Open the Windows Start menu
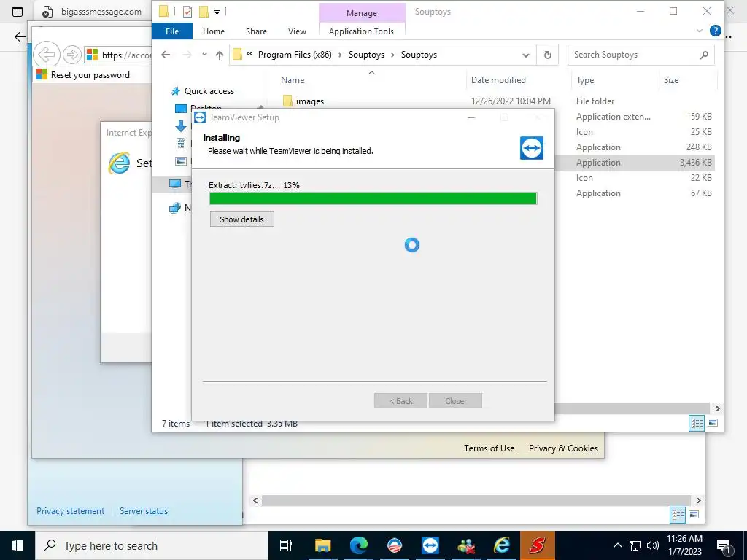This screenshot has height=560, width=747. pos(18,545)
